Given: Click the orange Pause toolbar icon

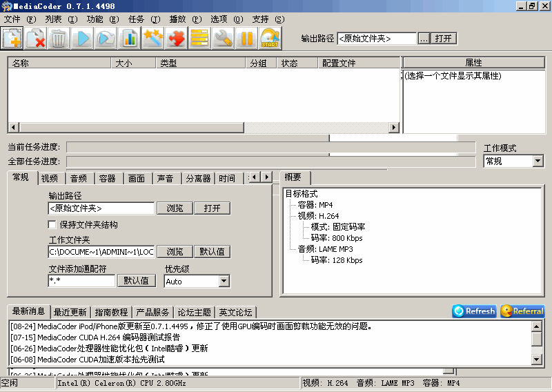Looking at the screenshot, I should tap(246, 38).
